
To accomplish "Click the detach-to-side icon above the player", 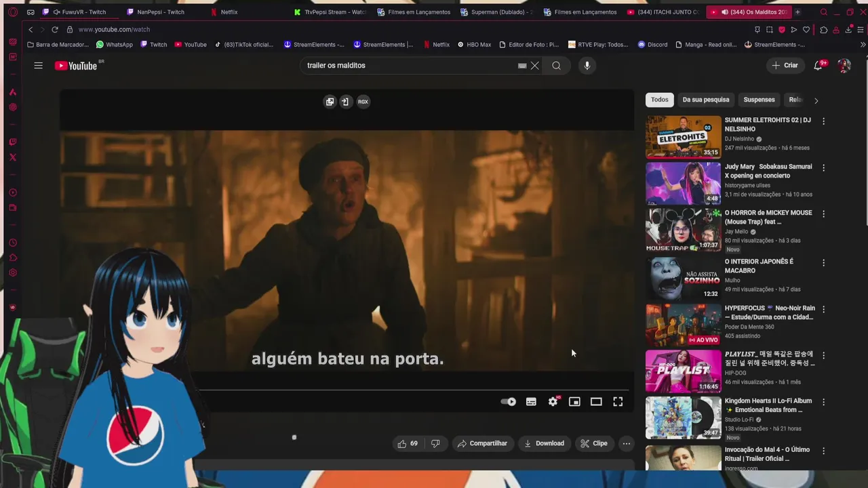I will (344, 102).
